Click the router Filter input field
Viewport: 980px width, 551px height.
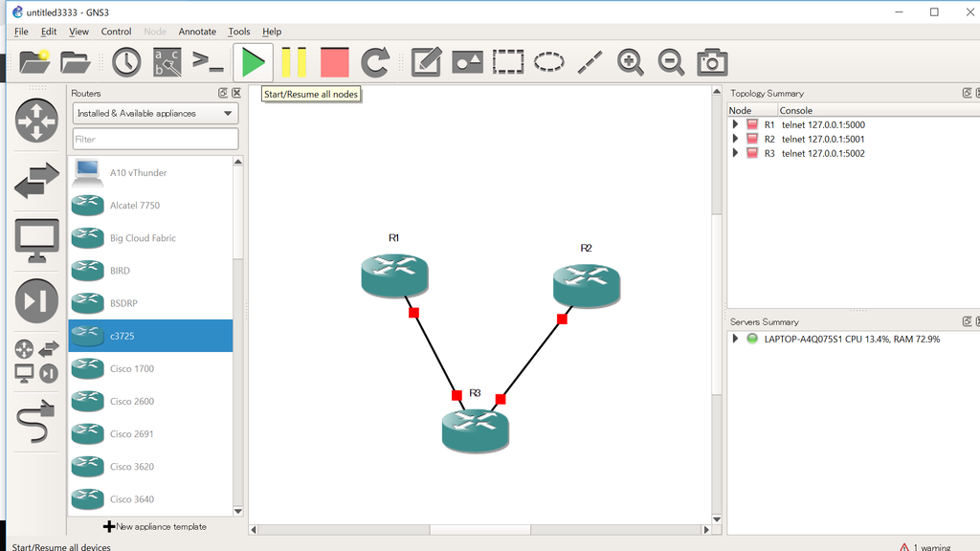coord(155,140)
